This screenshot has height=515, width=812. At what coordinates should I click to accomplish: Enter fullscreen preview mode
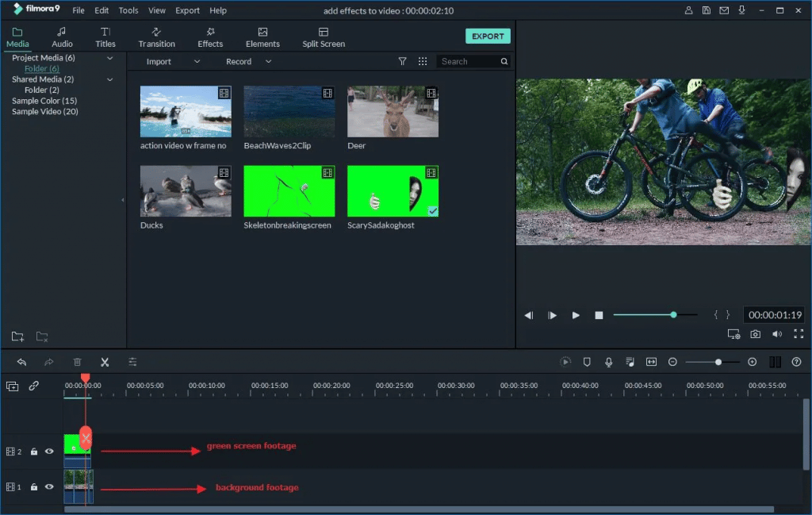click(x=798, y=335)
